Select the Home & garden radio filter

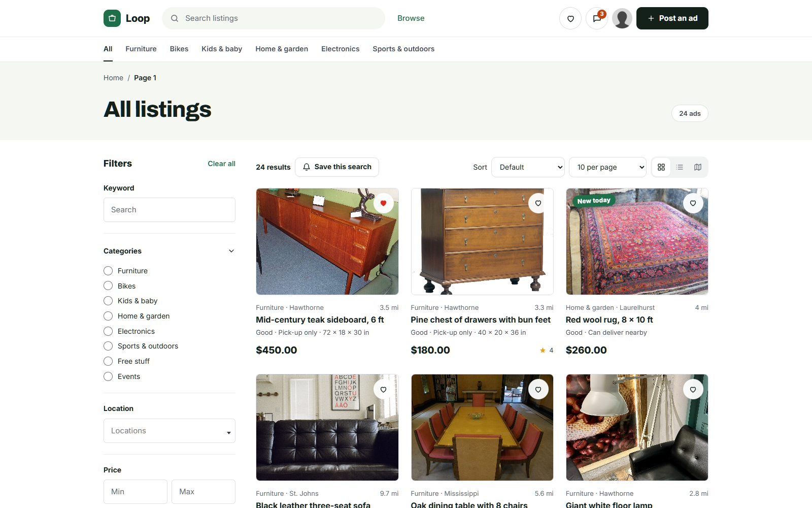(x=108, y=316)
